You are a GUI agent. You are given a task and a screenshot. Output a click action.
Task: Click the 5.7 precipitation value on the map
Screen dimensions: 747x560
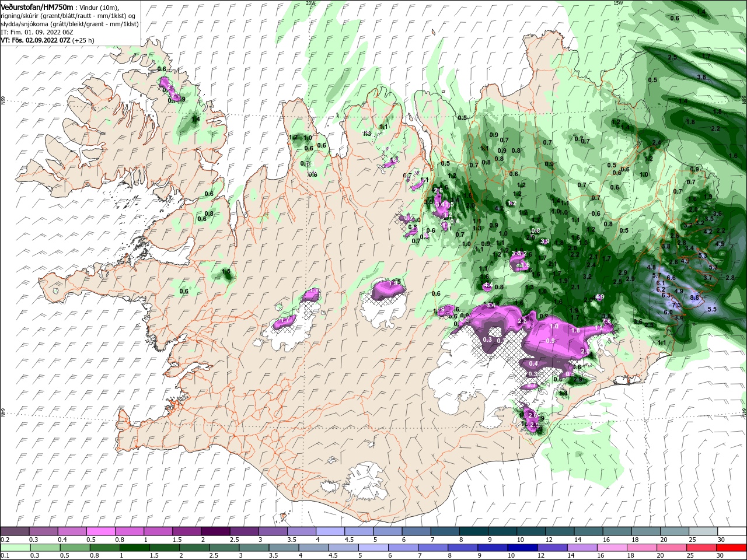[x=656, y=275]
